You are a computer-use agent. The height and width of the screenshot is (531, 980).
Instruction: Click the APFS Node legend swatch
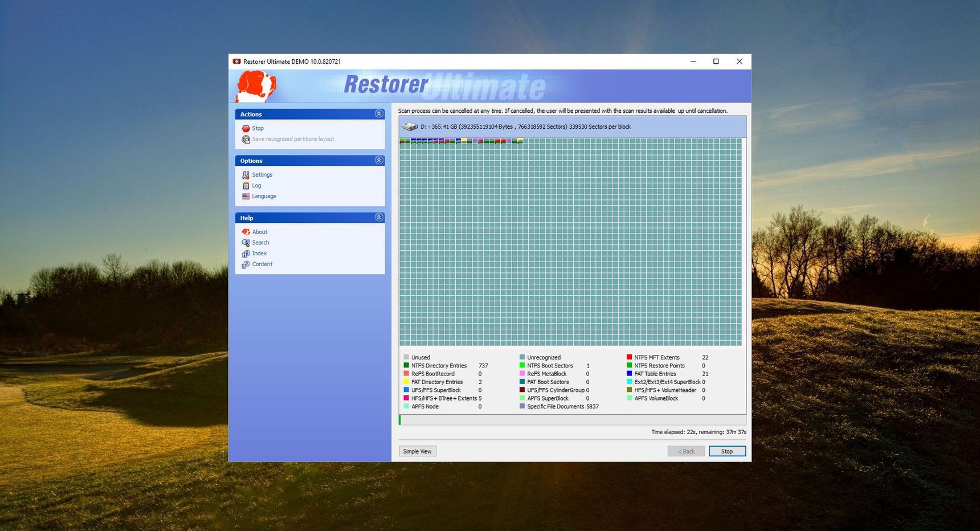click(406, 407)
